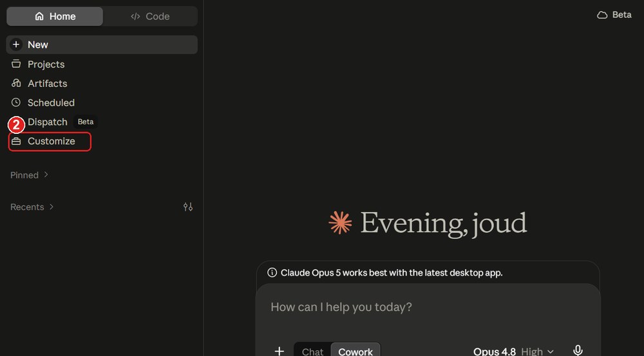Click the orange Claude starburst logo
644x356 pixels.
click(340, 223)
